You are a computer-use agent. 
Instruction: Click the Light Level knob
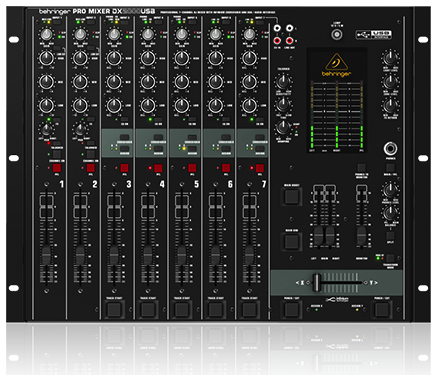390,58
